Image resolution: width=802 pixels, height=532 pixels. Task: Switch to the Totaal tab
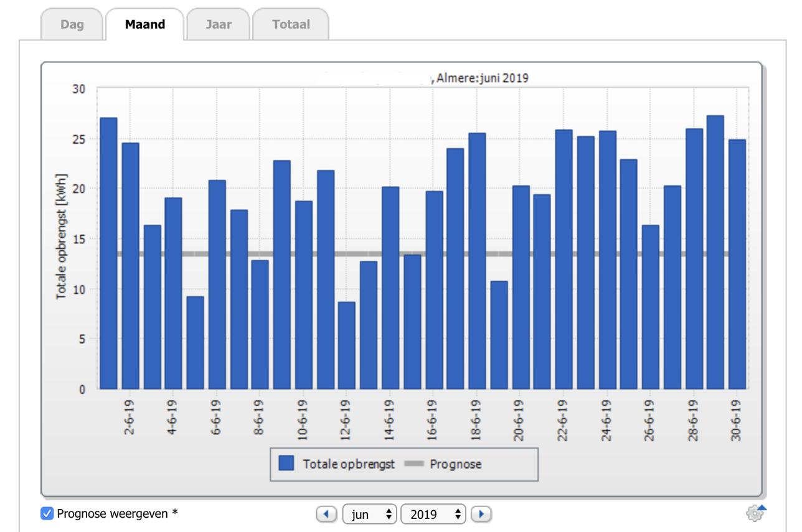click(x=290, y=25)
